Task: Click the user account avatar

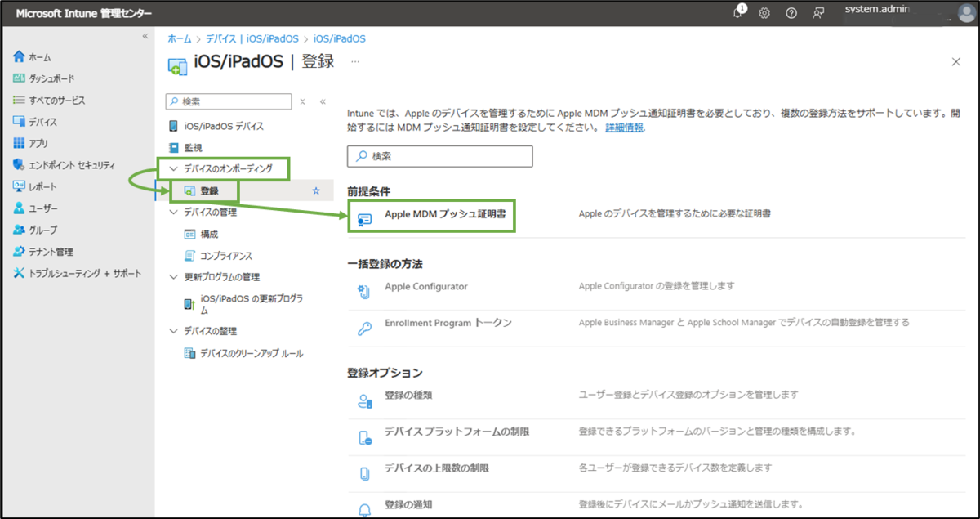Action: [966, 13]
